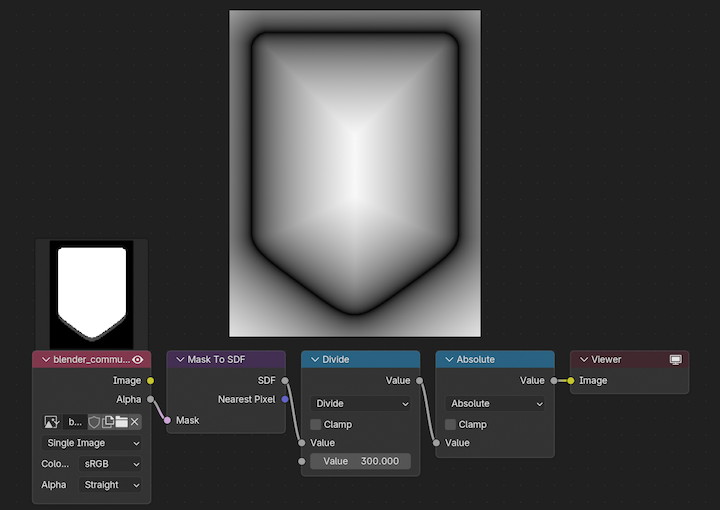The width and height of the screenshot is (720, 510).
Task: Click the white shape image node thumbnail
Action: click(x=91, y=293)
